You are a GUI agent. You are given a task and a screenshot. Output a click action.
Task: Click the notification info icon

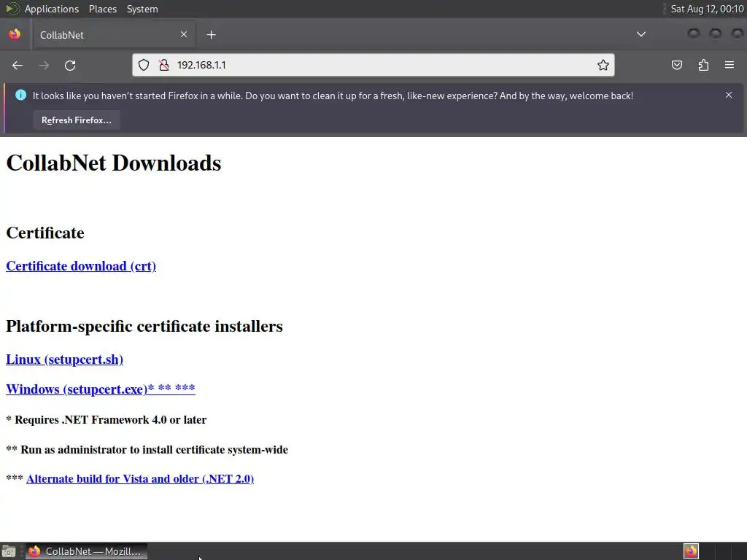point(21,95)
